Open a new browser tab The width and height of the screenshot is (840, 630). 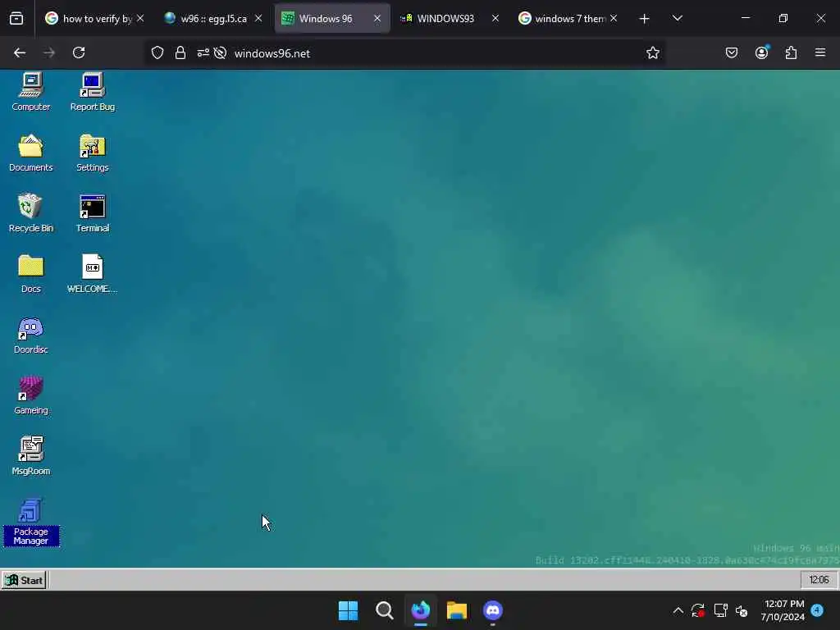645,19
